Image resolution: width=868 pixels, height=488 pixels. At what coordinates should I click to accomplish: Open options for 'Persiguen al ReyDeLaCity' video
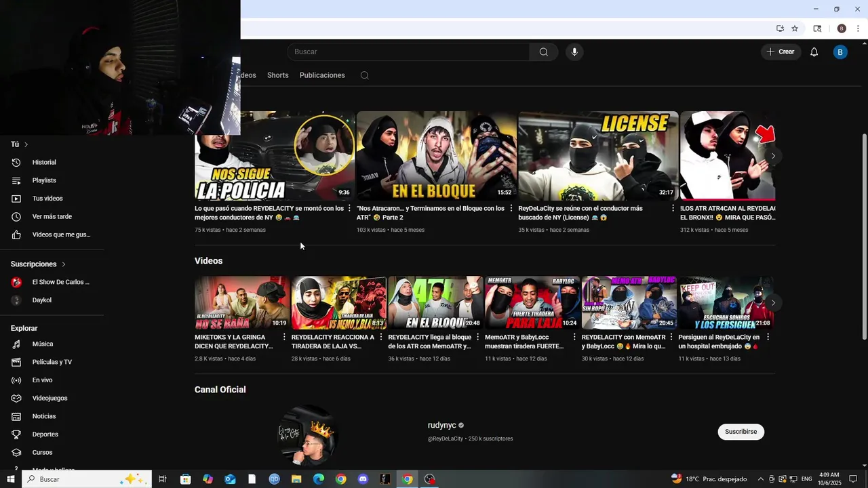(768, 337)
